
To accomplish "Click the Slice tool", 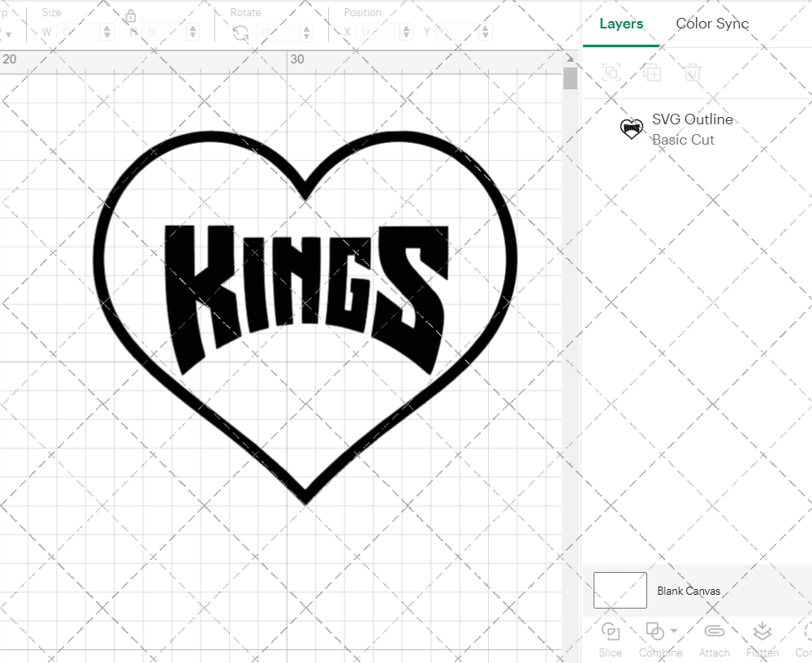I will point(610,639).
